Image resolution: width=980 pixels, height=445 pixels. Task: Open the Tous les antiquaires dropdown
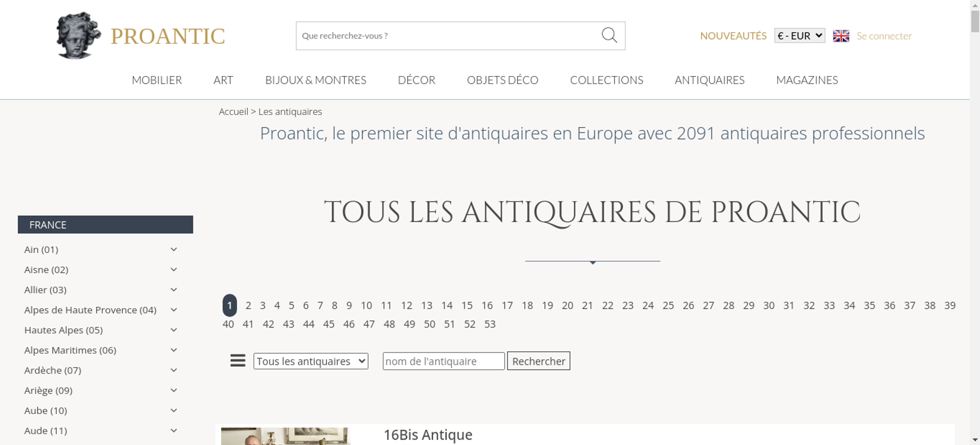[311, 361]
